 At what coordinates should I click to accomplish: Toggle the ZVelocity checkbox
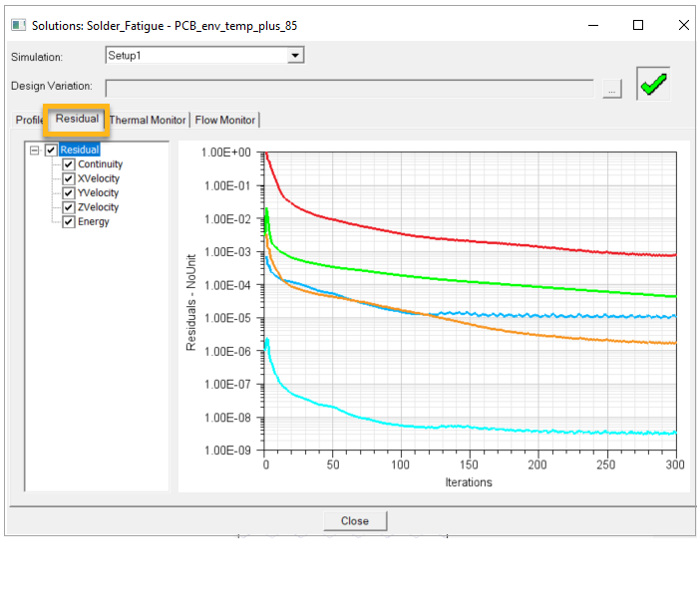point(69,207)
